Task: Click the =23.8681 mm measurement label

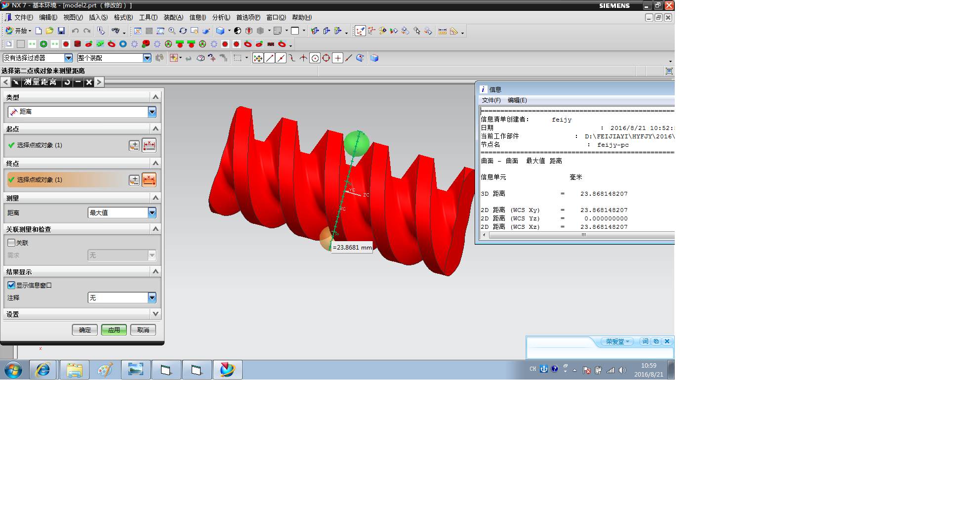Action: [352, 248]
